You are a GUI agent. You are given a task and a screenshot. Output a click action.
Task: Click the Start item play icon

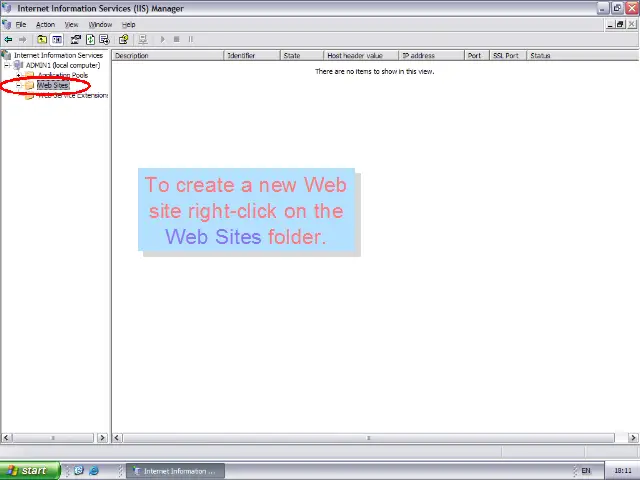(162, 40)
